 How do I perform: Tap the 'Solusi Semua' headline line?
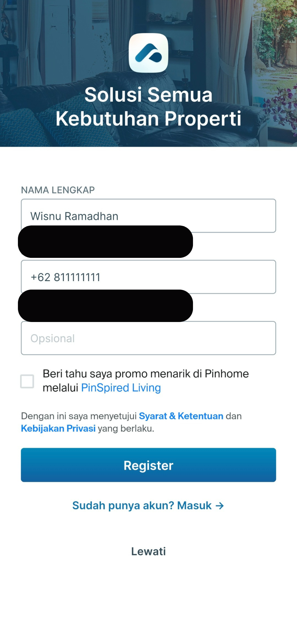(148, 95)
